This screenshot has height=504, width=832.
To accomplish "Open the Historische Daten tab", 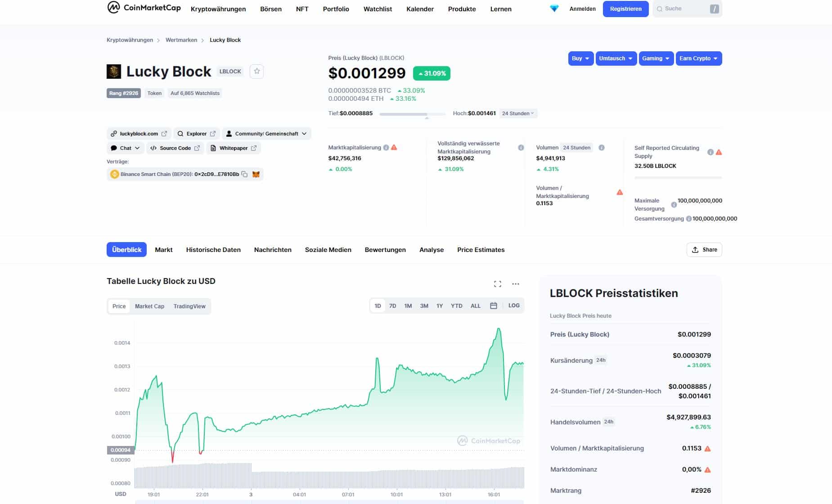I will point(213,250).
